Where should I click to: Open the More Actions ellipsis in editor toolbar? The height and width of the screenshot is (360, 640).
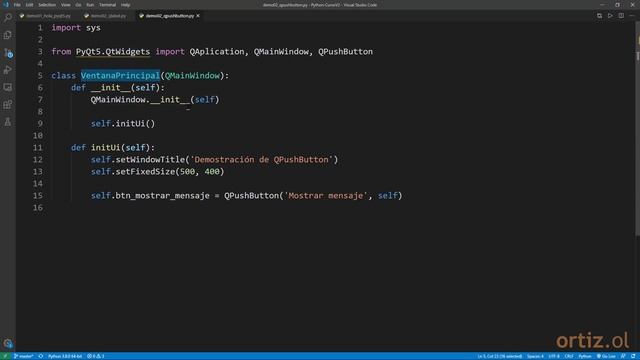(632, 16)
